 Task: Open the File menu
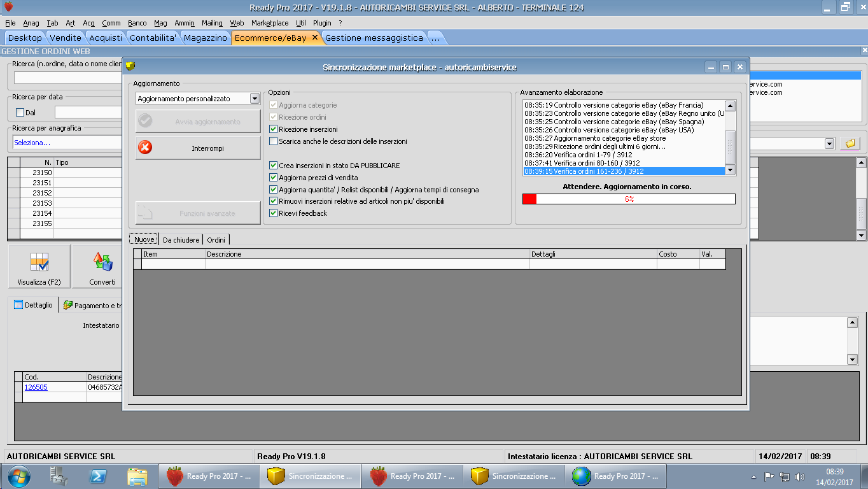[x=10, y=23]
